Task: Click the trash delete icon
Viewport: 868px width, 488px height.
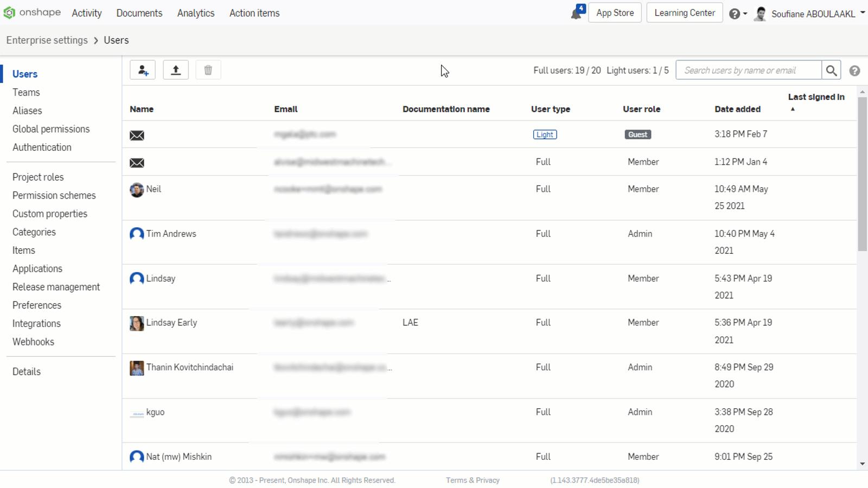Action: 208,70
